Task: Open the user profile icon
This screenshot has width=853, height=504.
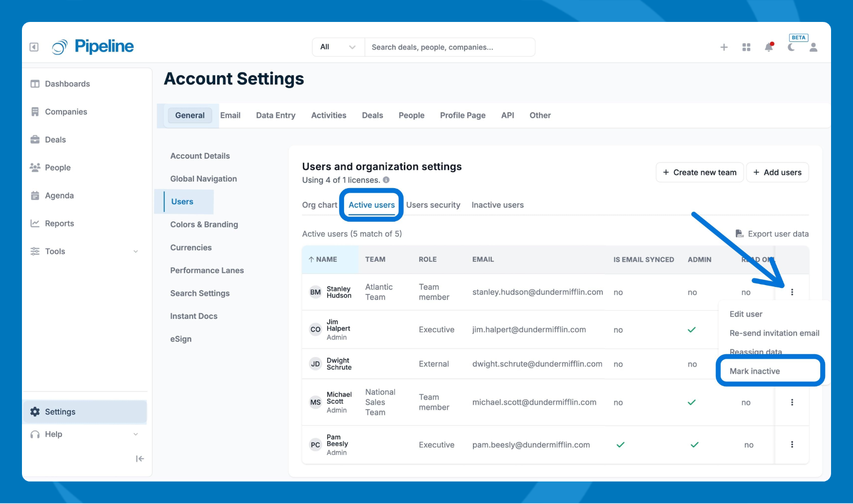Action: [813, 47]
